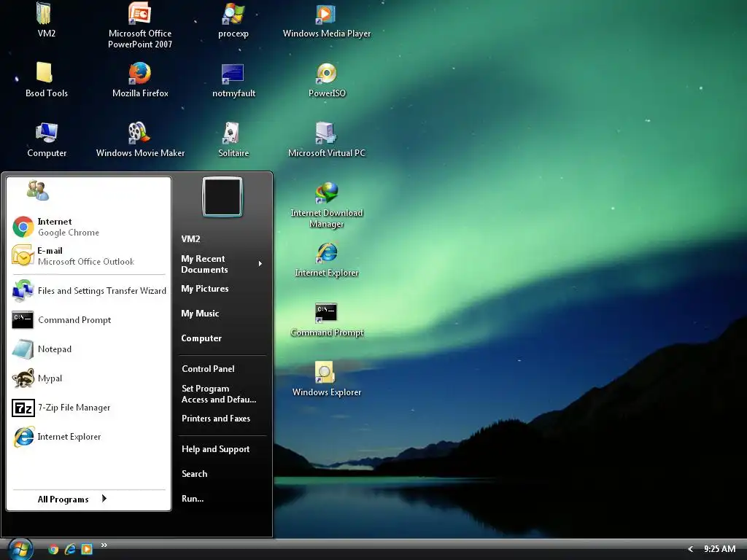Expand All Programs list
747x560 pixels.
pos(72,499)
